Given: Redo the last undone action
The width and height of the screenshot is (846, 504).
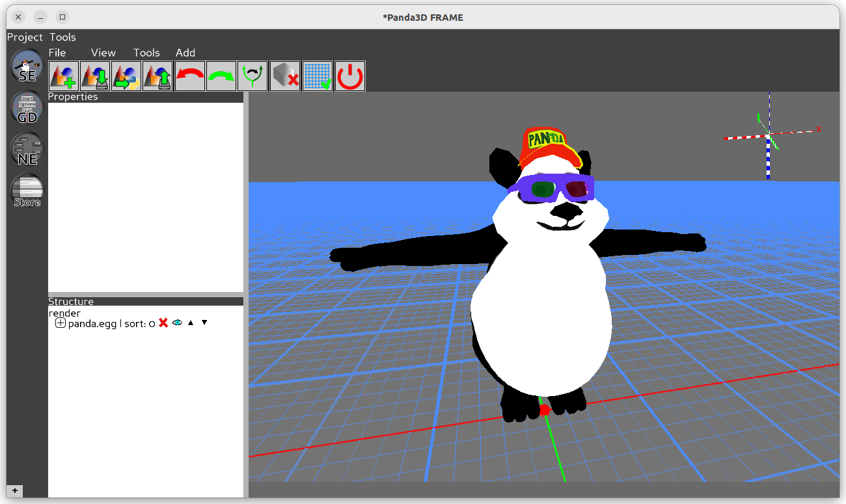Looking at the screenshot, I should (221, 75).
